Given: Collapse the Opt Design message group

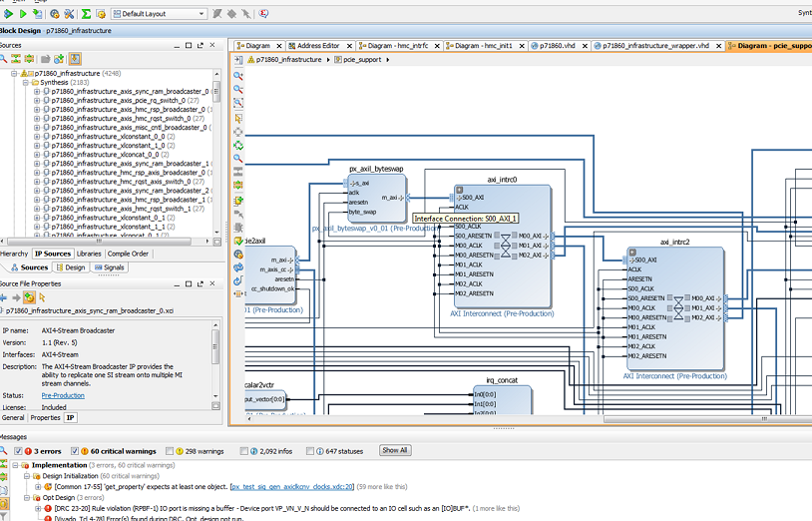Looking at the screenshot, I should coord(27,497).
